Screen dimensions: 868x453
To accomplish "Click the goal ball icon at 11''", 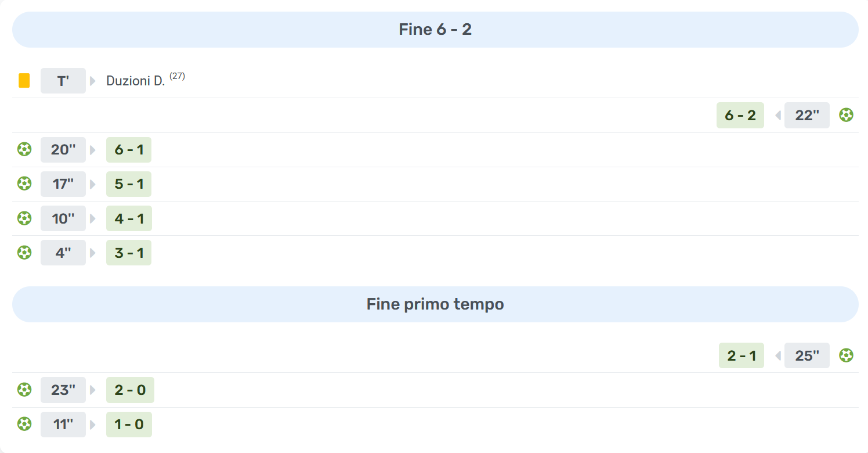I will pyautogui.click(x=24, y=424).
